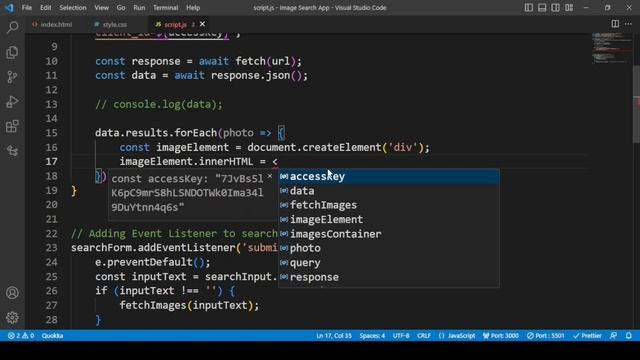Screen dimensions: 640x360
Task: Click the minimap code overview
Action: [611, 48]
